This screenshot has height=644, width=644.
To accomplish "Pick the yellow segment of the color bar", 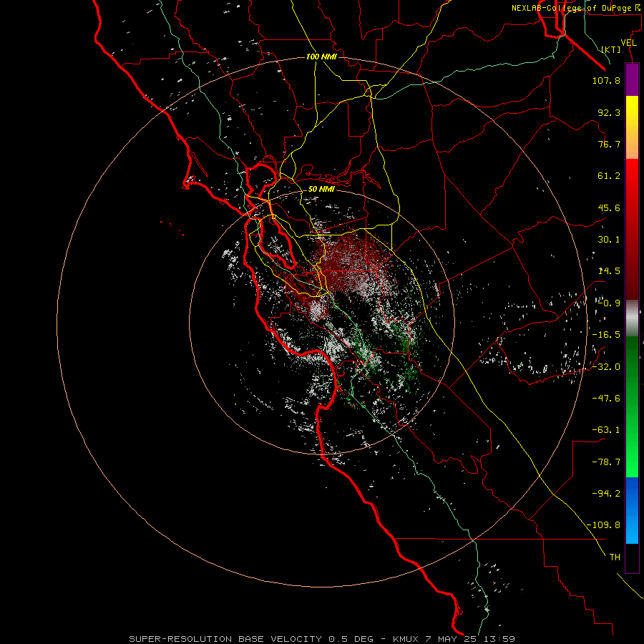I will tap(632, 127).
